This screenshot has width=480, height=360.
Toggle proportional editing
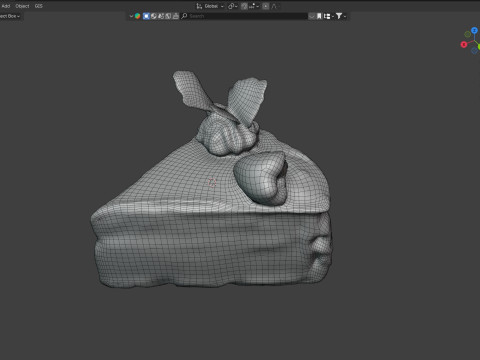(266, 6)
